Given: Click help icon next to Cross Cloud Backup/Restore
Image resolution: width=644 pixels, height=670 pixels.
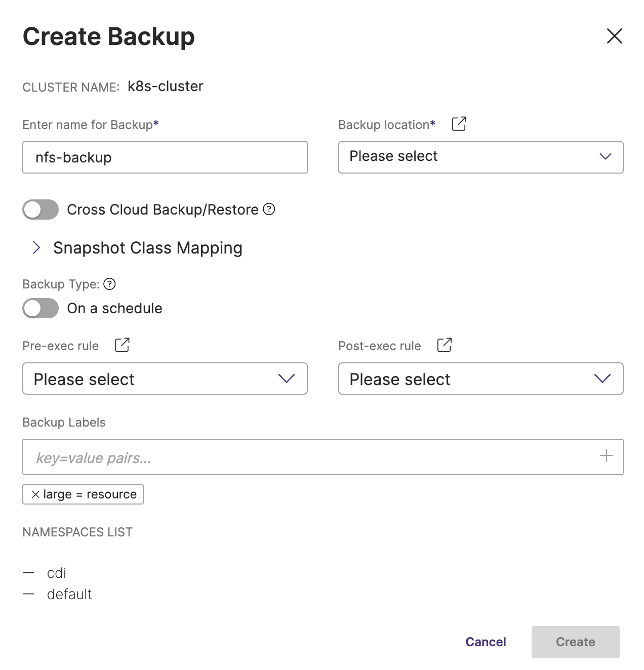Looking at the screenshot, I should click(269, 209).
